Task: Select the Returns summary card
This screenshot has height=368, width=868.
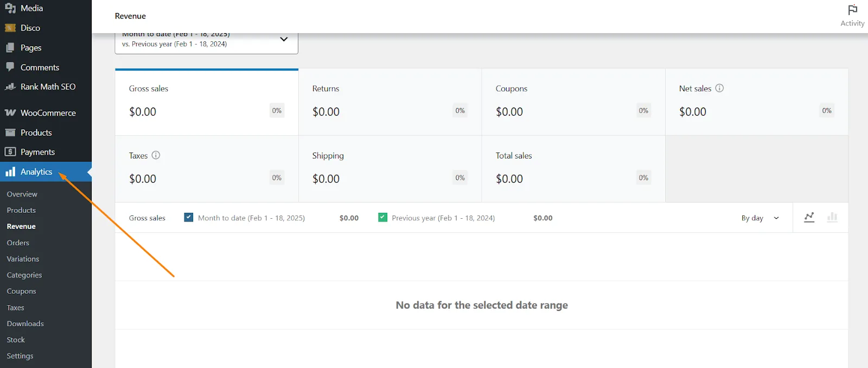Action: 390,101
